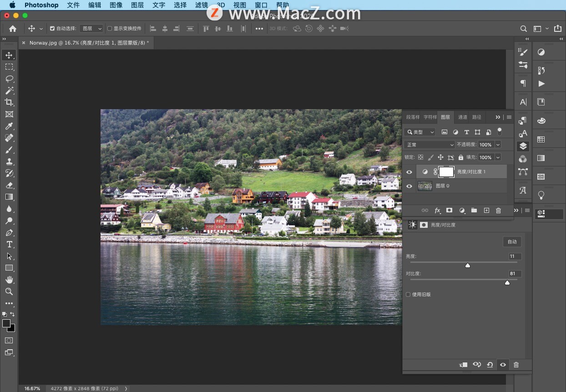Select the 图层 0 thumbnail
Image resolution: width=566 pixels, height=392 pixels.
tap(425, 186)
